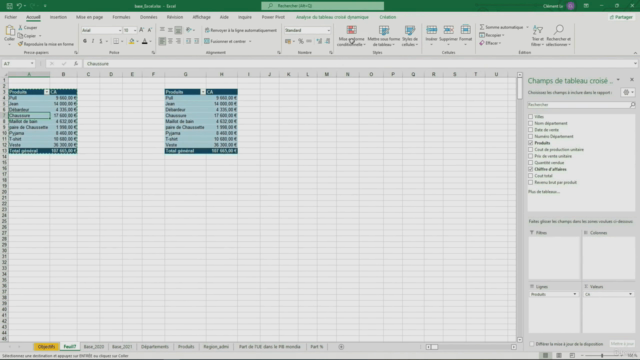Viewport: 640px width, 360px height.
Task: Align cell text to the right
Action: click(x=178, y=41)
